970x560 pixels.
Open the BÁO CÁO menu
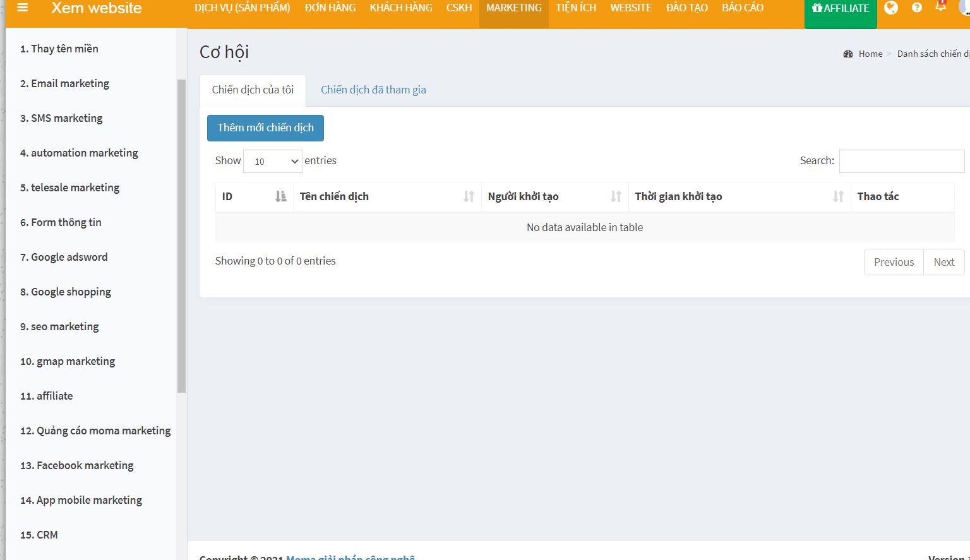(742, 8)
